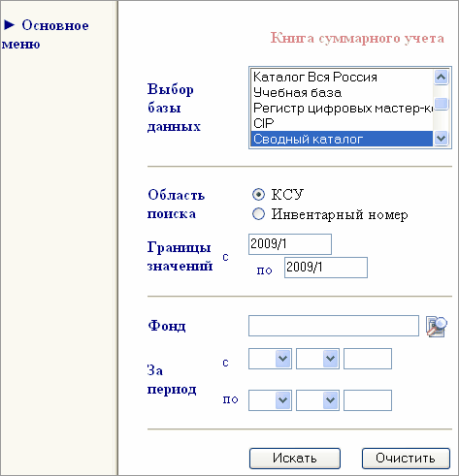This screenshot has width=459, height=476.
Task: Focus the 'по' boundary value field 2009/1
Action: coord(326,268)
